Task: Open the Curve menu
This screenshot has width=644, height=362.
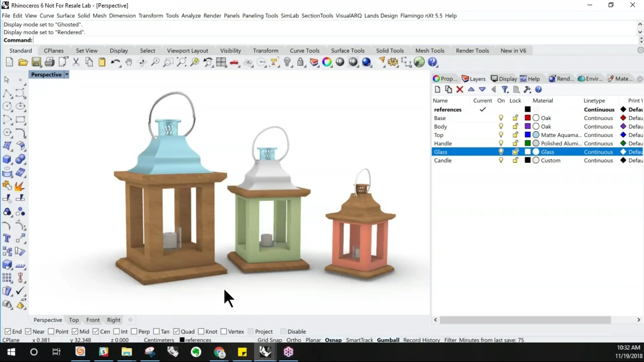Action: tap(47, 15)
